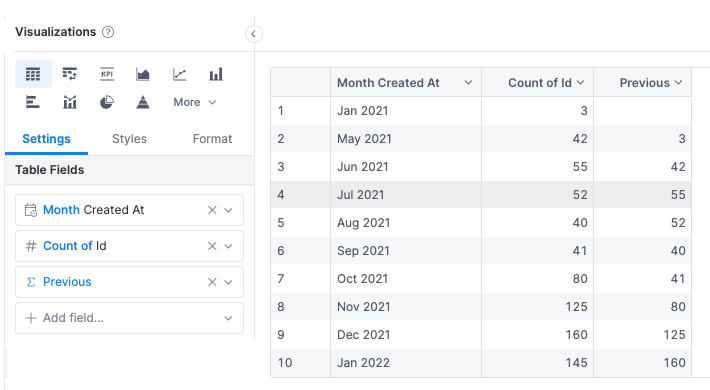Open the Styles tab
710x390 pixels.
(129, 139)
